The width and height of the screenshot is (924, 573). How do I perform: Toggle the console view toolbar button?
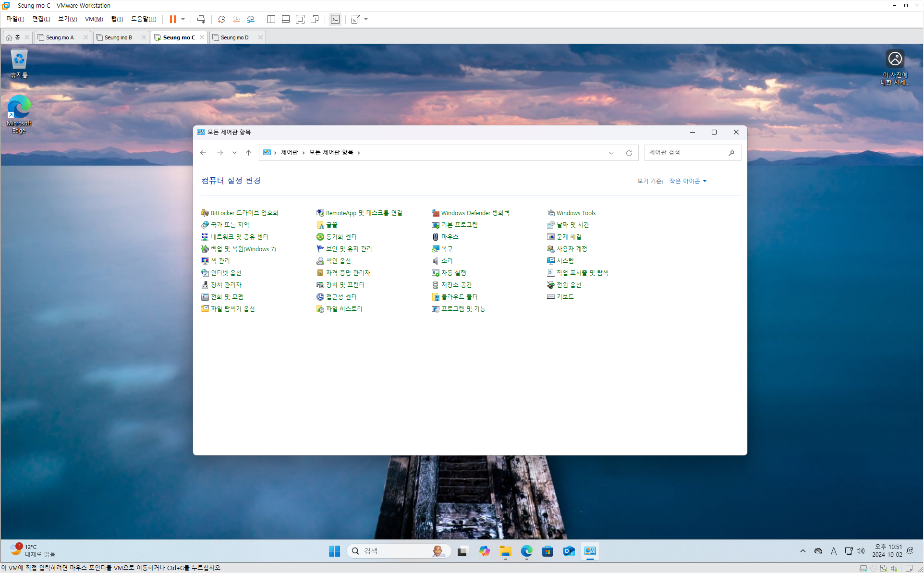point(335,19)
